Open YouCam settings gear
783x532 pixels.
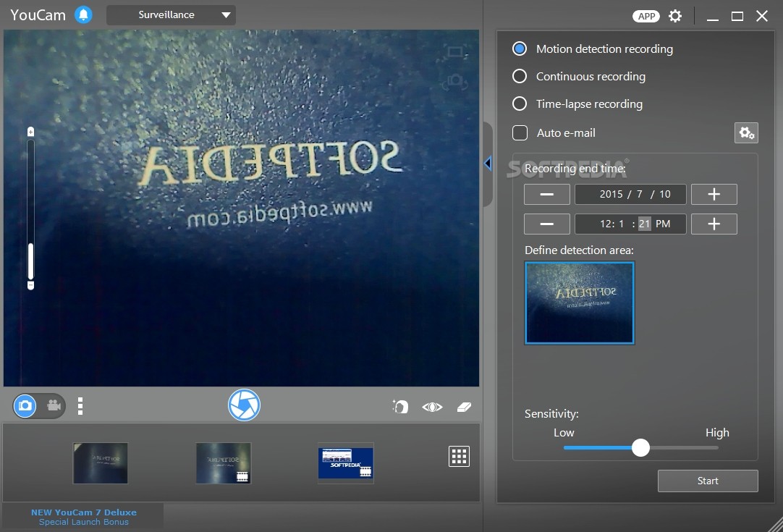(675, 16)
